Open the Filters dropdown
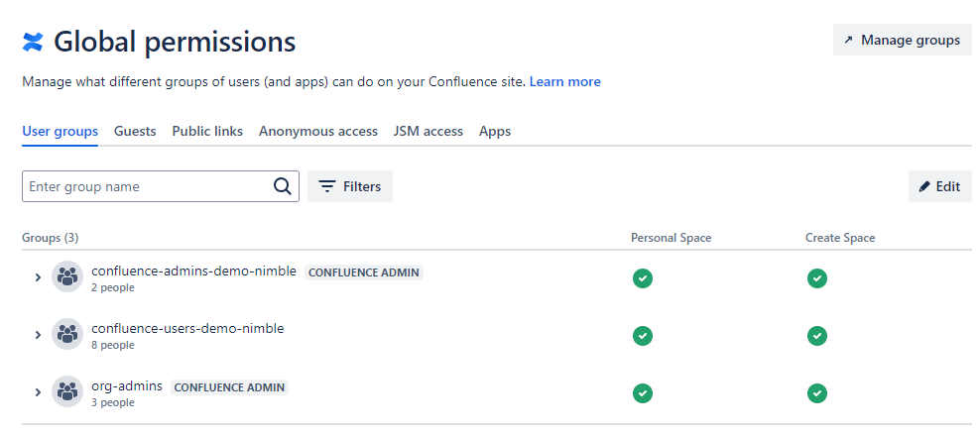The image size is (980, 435). tap(350, 186)
